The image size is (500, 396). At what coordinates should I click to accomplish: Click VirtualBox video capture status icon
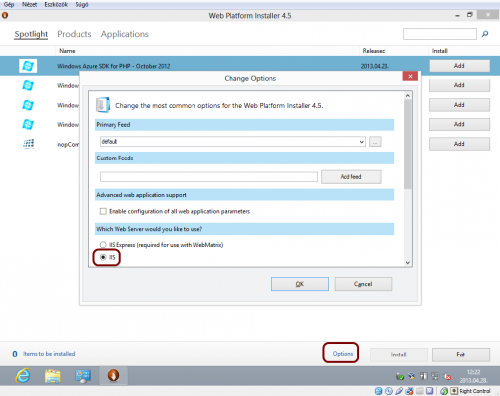pos(429,391)
